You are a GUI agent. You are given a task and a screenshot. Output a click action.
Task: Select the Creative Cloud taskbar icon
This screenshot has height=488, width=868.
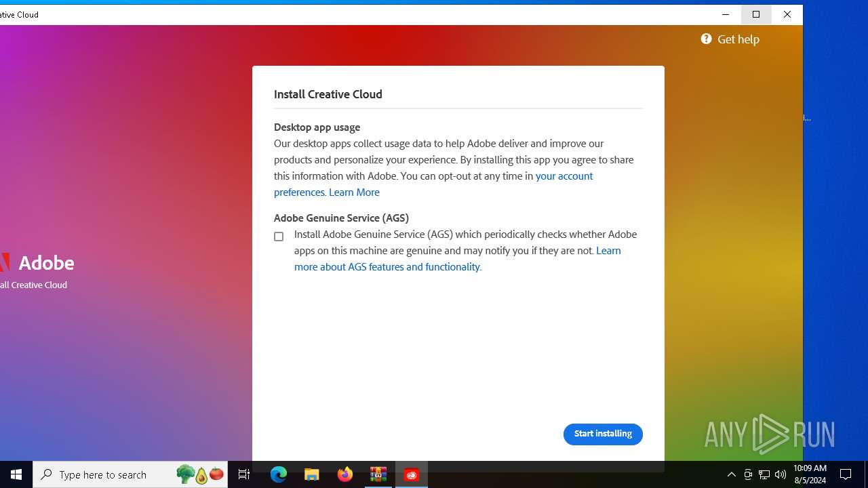(x=412, y=474)
